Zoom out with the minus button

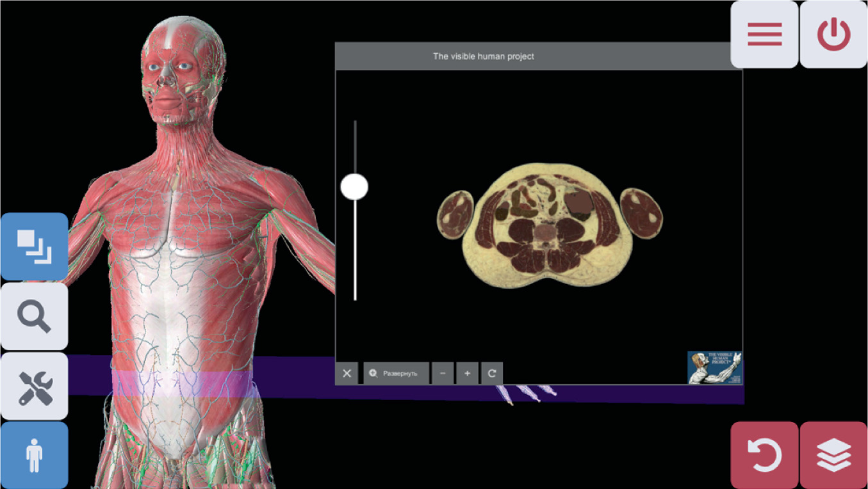click(443, 373)
